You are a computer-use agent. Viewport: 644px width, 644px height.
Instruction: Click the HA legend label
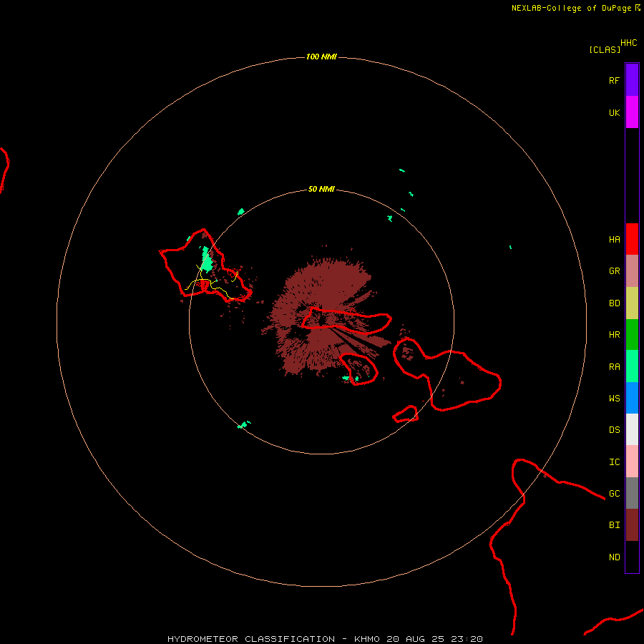(x=614, y=240)
